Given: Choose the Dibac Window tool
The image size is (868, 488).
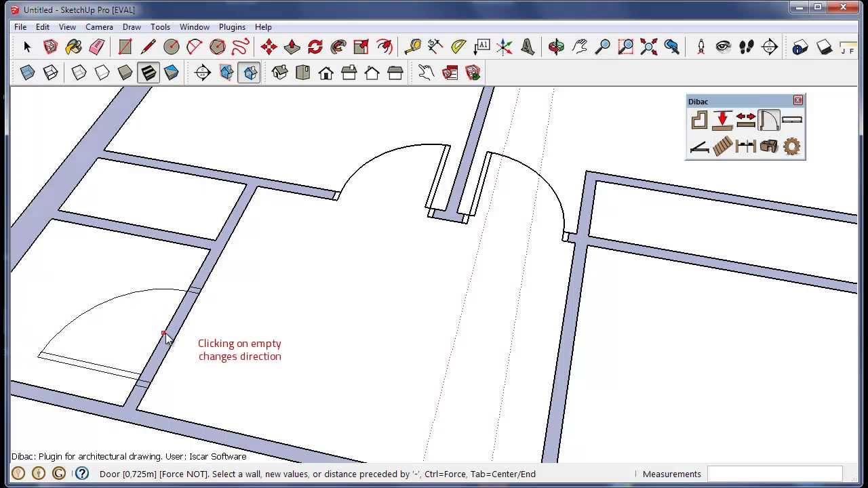Looking at the screenshot, I should tap(791, 120).
